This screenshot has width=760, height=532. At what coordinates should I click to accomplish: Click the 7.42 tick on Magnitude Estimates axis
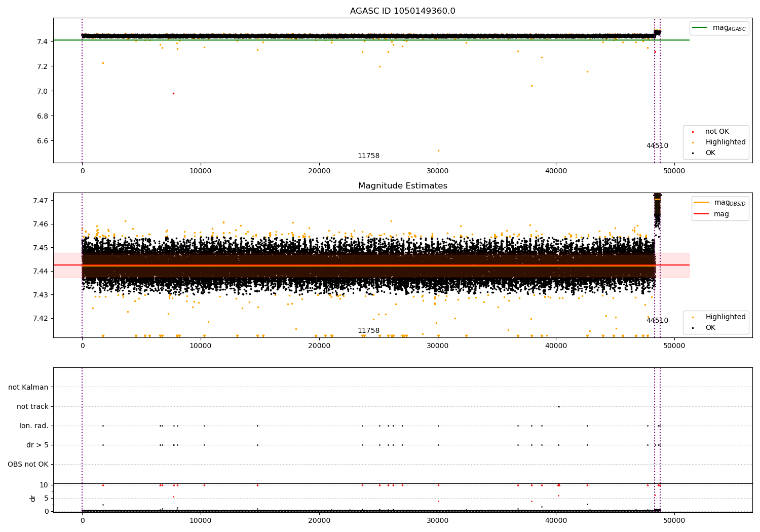(x=41, y=318)
